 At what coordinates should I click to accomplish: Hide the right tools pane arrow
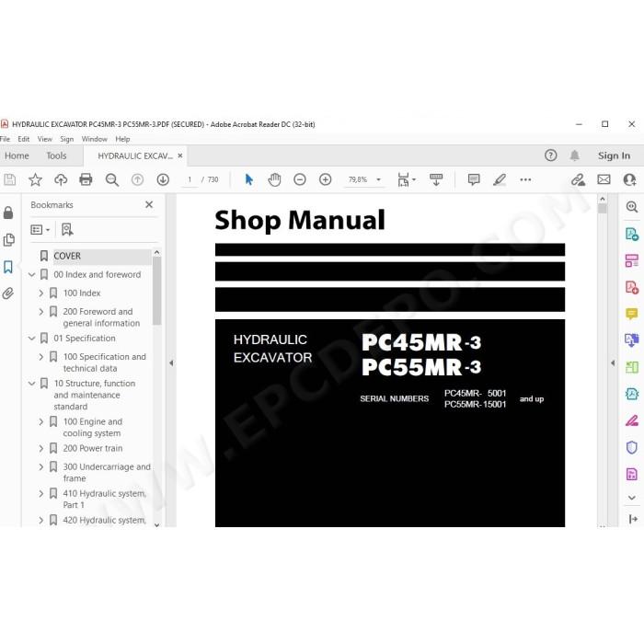tap(613, 363)
